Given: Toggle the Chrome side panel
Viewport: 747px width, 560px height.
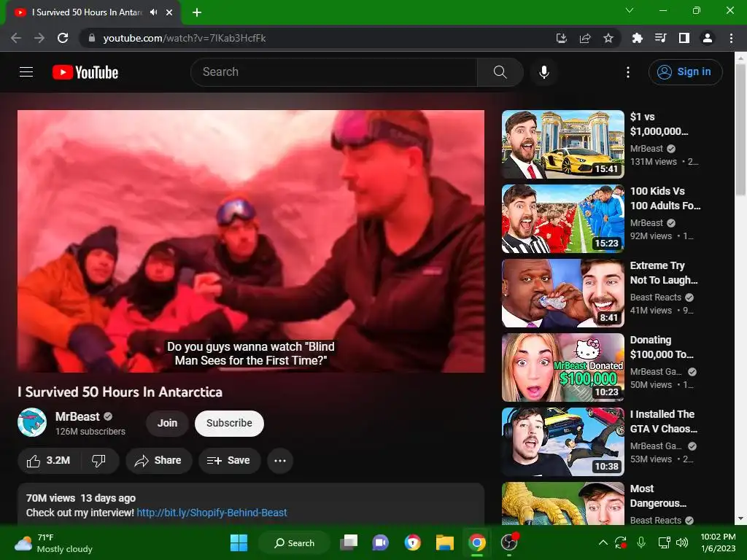Looking at the screenshot, I should pos(684,38).
